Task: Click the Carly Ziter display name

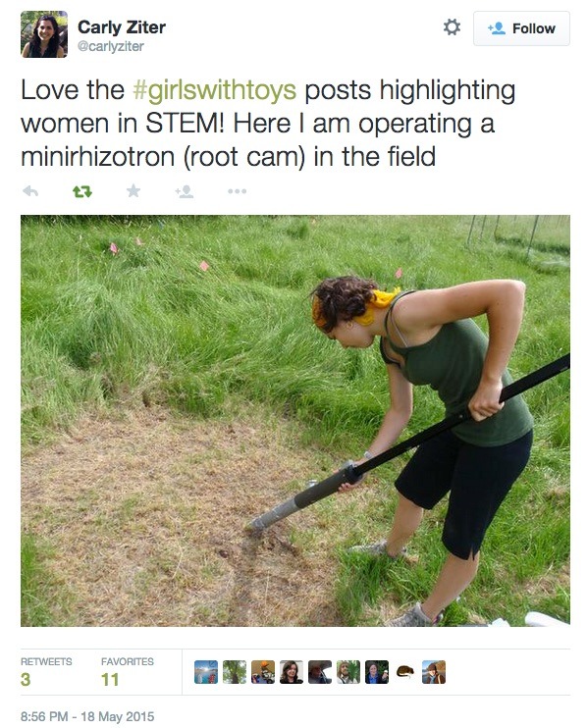Action: [121, 26]
